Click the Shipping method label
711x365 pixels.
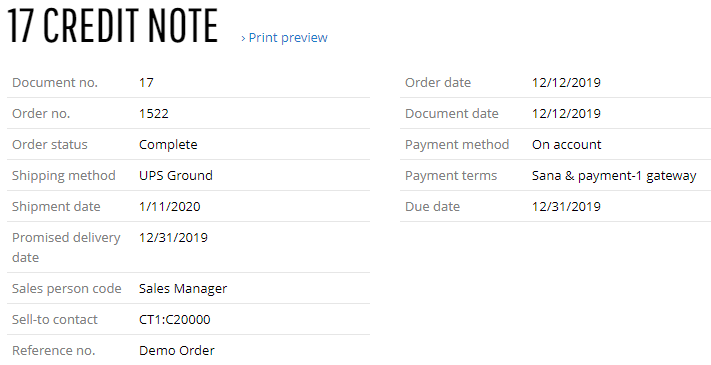point(64,176)
